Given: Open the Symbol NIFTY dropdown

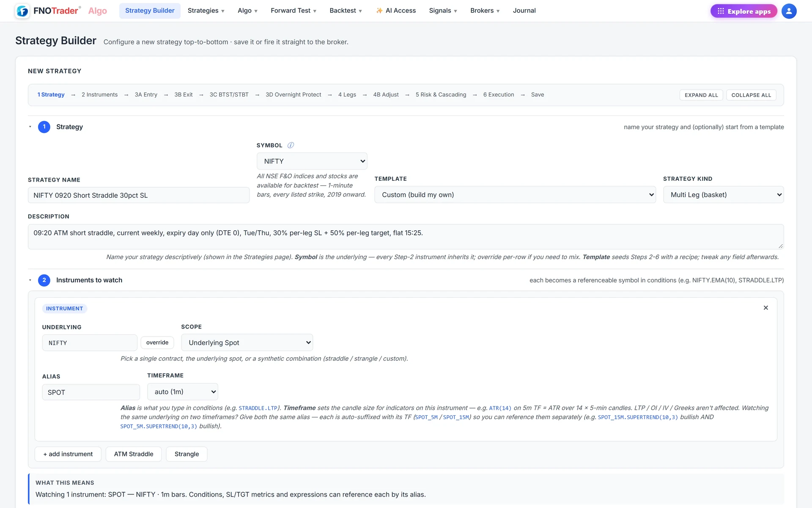Looking at the screenshot, I should pyautogui.click(x=312, y=161).
